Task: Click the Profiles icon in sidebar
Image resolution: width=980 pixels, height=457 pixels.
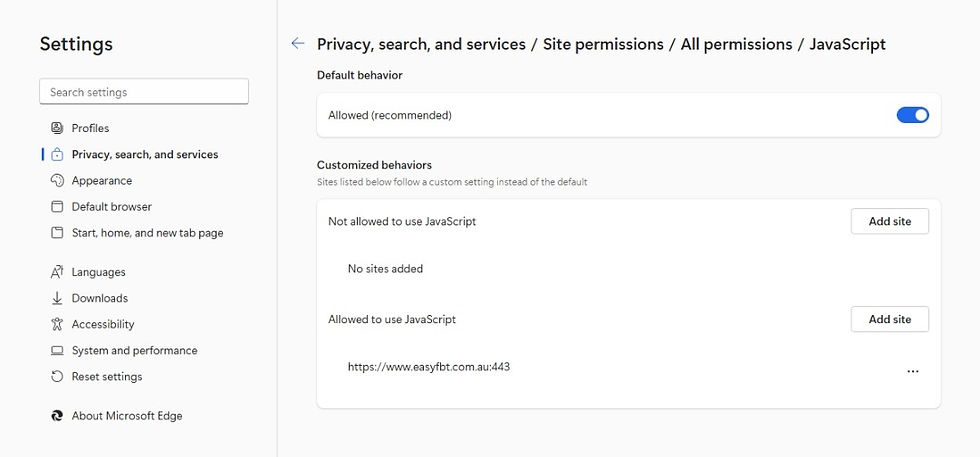Action: pos(57,128)
